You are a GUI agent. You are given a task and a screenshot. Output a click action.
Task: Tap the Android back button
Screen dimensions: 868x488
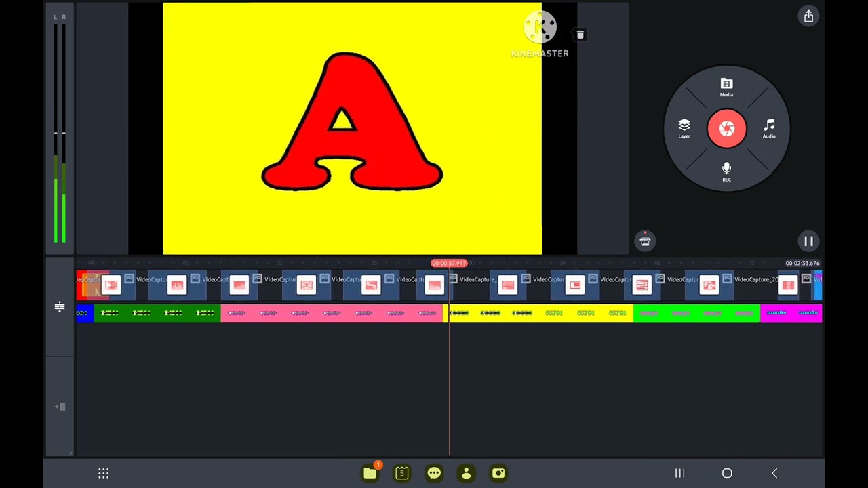774,473
